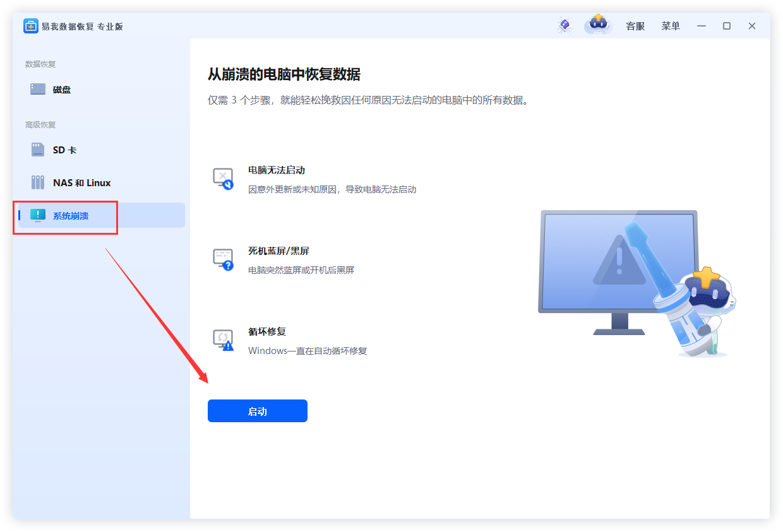Click the blue 启动 button
This screenshot has width=783, height=532.
(257, 411)
